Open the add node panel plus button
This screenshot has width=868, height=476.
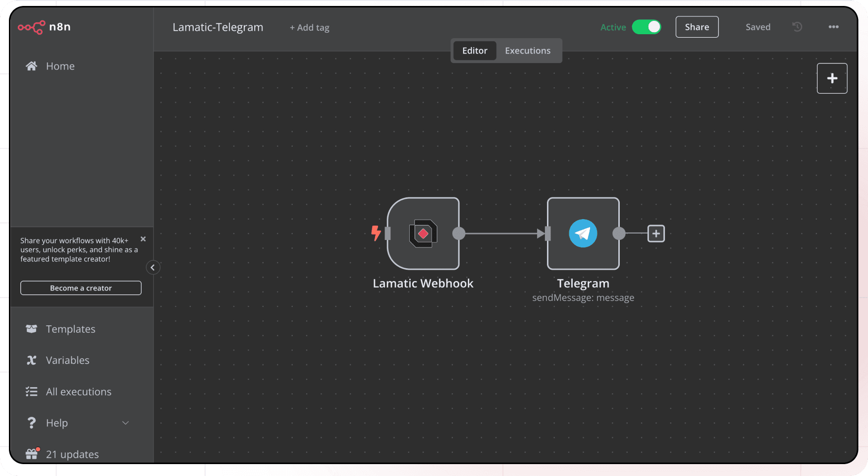pos(832,78)
